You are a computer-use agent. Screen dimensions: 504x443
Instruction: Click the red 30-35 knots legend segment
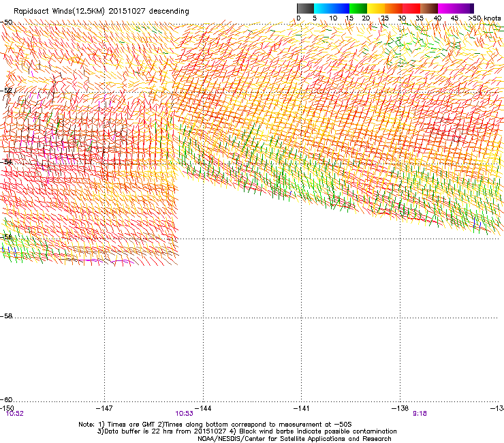(x=411, y=8)
